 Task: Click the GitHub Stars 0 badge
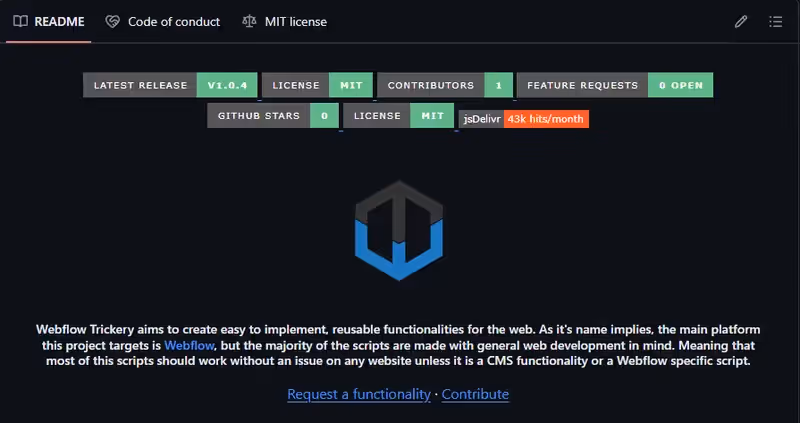pyautogui.click(x=273, y=116)
